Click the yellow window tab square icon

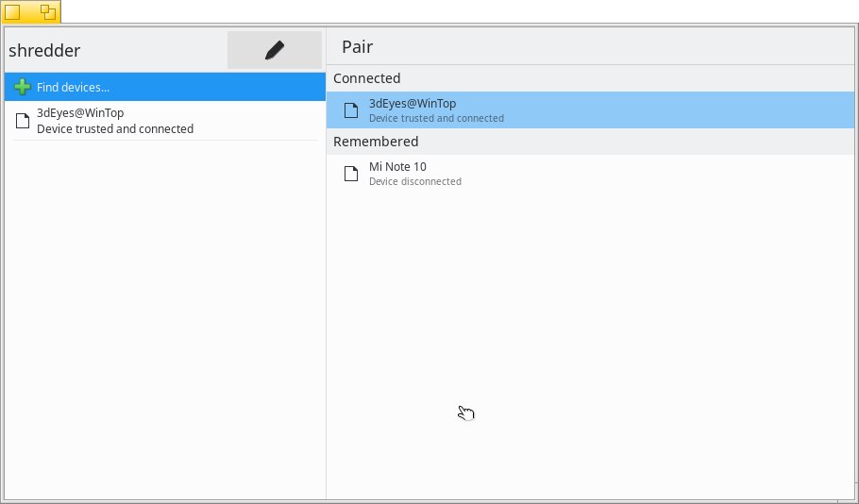tap(12, 12)
